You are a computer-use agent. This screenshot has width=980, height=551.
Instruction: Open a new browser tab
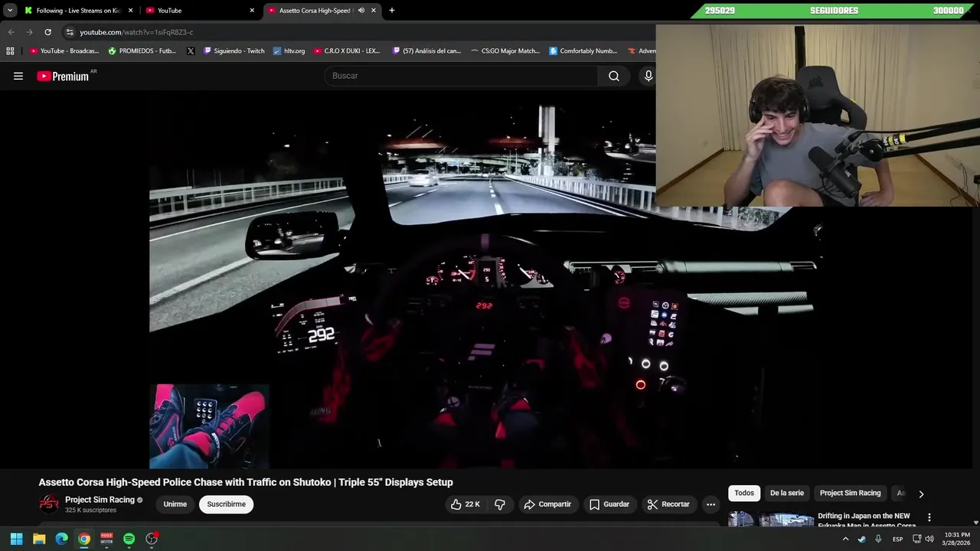click(392, 11)
